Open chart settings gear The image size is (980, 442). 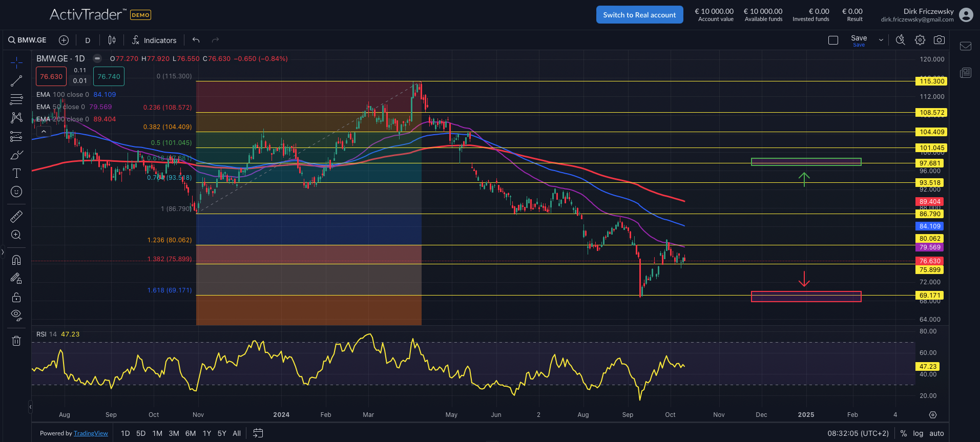[920, 40]
